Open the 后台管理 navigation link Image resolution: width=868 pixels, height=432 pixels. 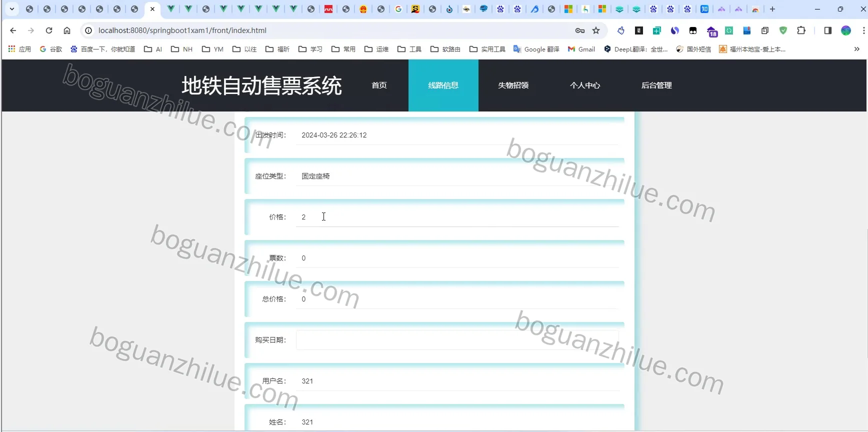[656, 85]
